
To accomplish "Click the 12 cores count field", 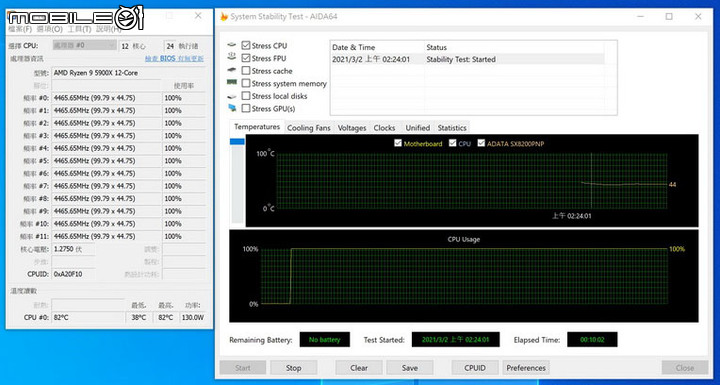I will (x=125, y=46).
